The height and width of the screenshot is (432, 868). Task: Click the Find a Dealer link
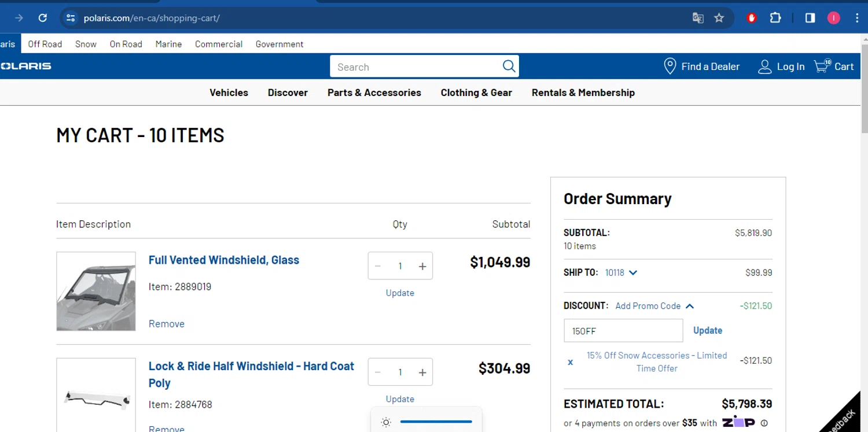click(x=711, y=67)
